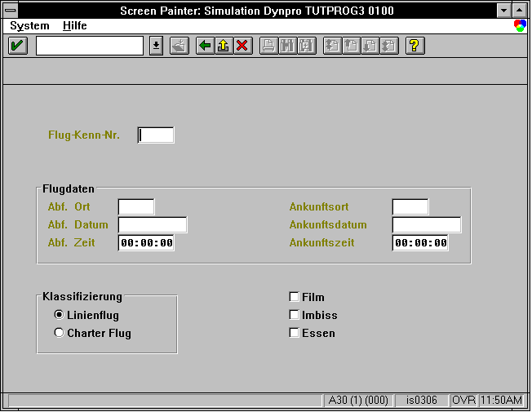Open the System menu

(x=29, y=26)
